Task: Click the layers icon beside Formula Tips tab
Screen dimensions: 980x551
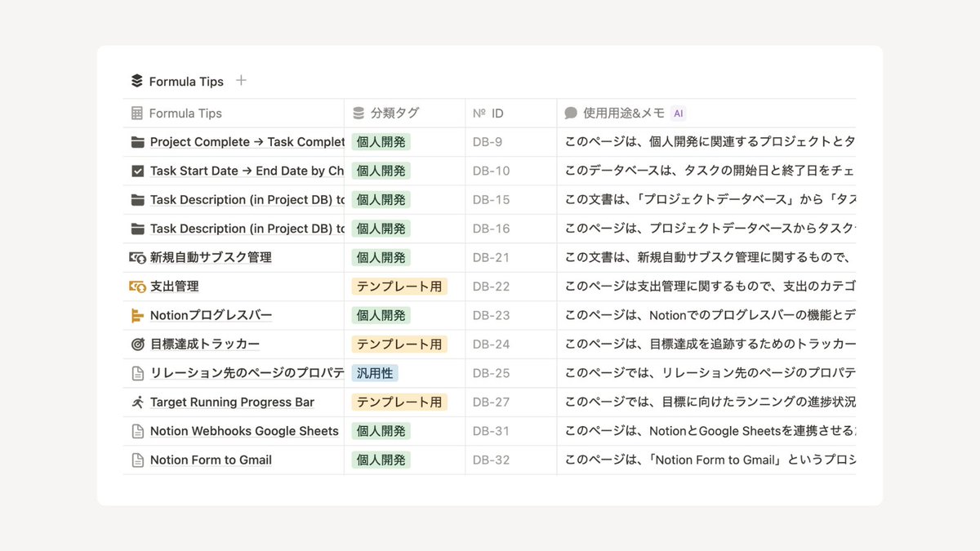Action: pyautogui.click(x=136, y=81)
